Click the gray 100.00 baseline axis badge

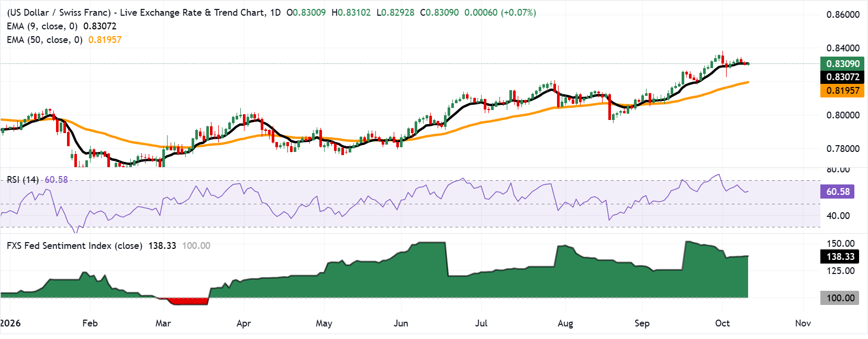840,298
